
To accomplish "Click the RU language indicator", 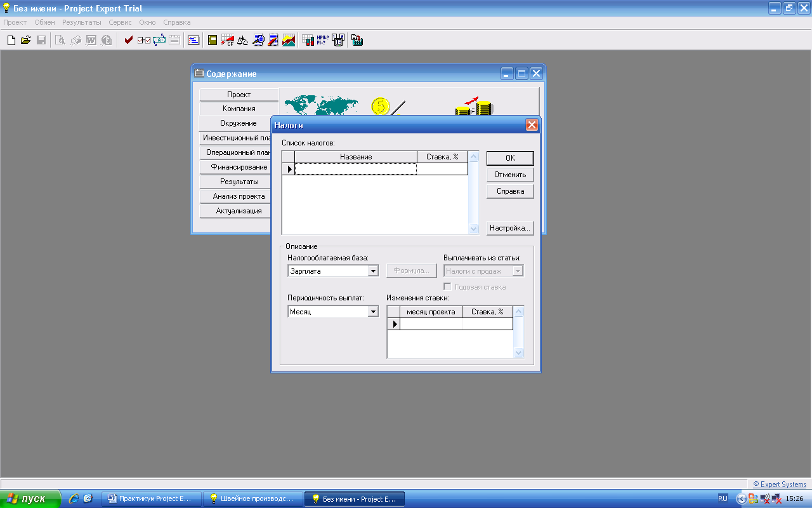I will point(723,499).
